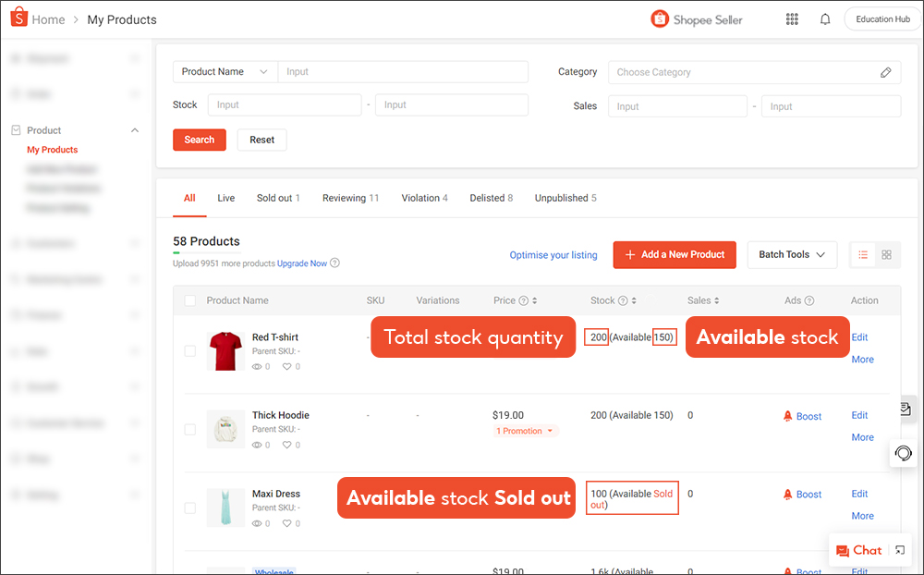Image resolution: width=924 pixels, height=575 pixels.
Task: Open the apps grid menu icon
Action: [x=792, y=19]
